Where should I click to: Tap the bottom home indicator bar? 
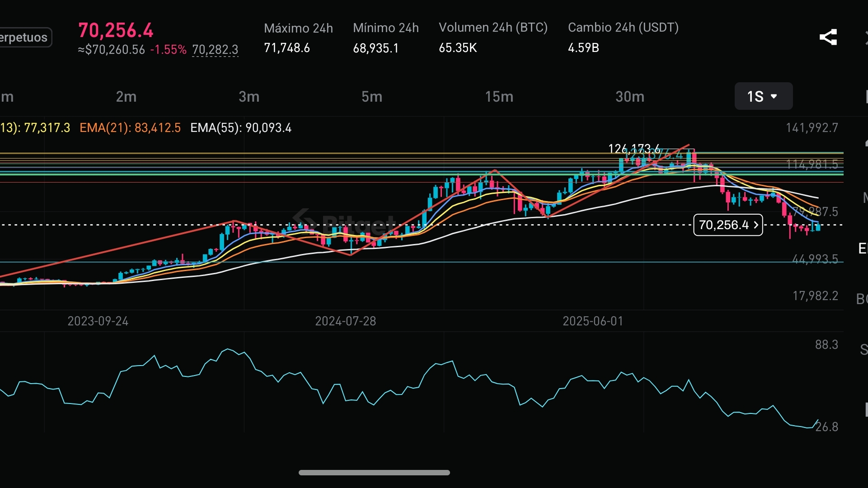(374, 473)
